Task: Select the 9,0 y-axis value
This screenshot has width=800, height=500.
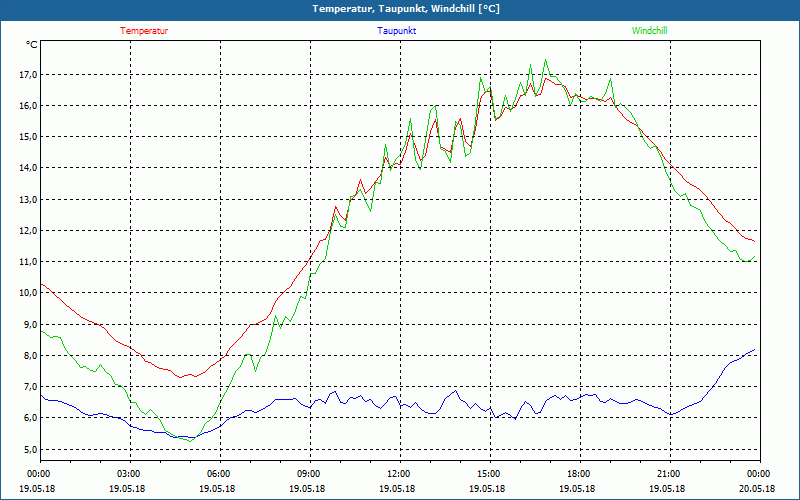Action: click(31, 324)
